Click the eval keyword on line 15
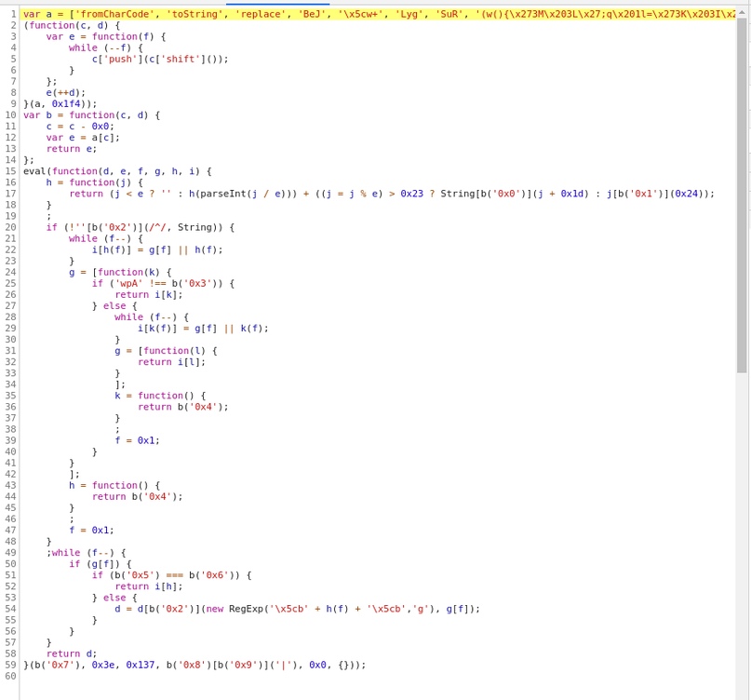 pyautogui.click(x=34, y=171)
